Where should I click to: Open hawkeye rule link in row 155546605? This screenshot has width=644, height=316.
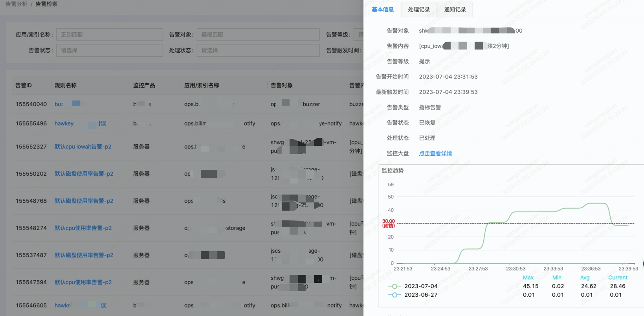click(80, 305)
